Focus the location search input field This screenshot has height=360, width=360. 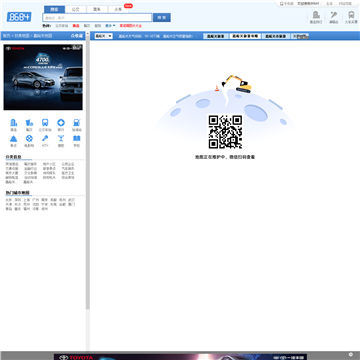(97, 18)
